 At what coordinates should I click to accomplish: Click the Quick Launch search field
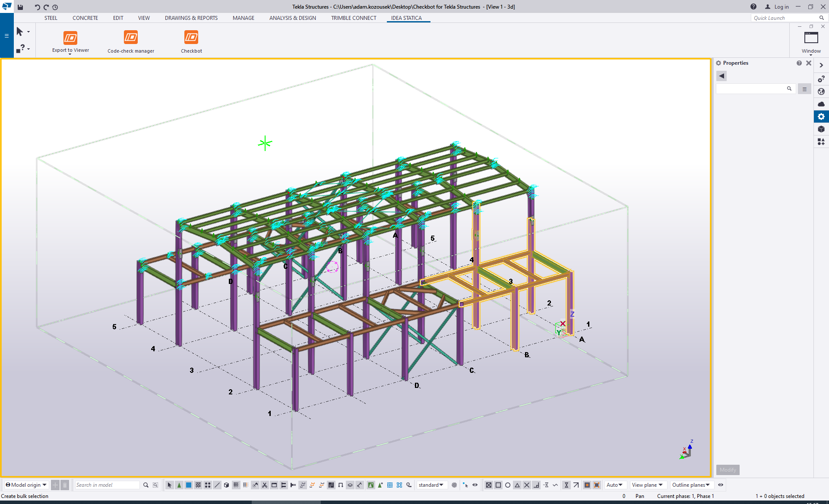click(x=784, y=18)
